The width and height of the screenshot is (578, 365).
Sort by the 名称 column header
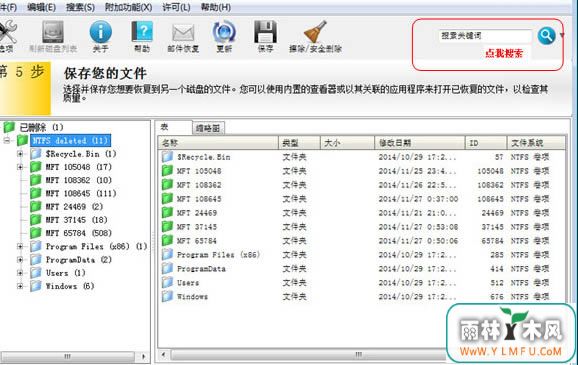click(218, 143)
